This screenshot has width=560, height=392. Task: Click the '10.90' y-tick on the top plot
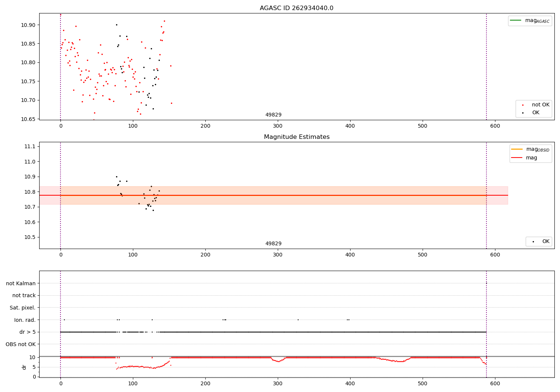tap(28, 25)
